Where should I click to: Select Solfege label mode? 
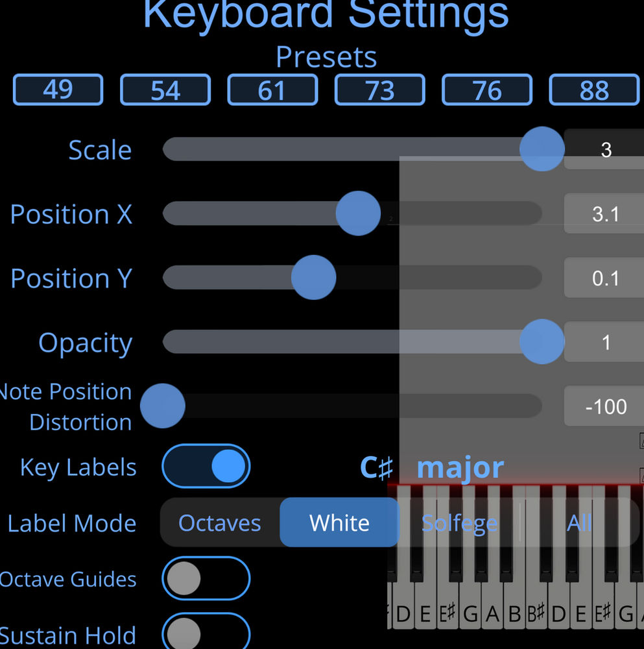[460, 522]
